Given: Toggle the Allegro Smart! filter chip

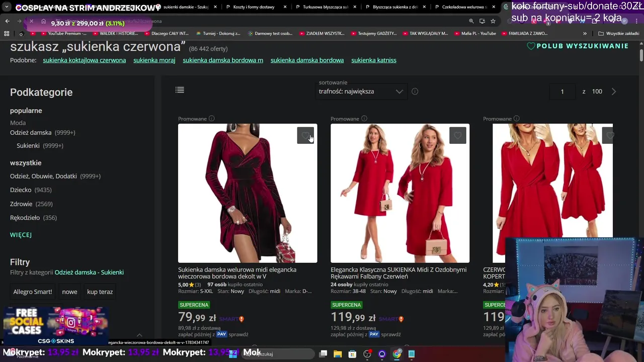Looking at the screenshot, I should coord(33,292).
